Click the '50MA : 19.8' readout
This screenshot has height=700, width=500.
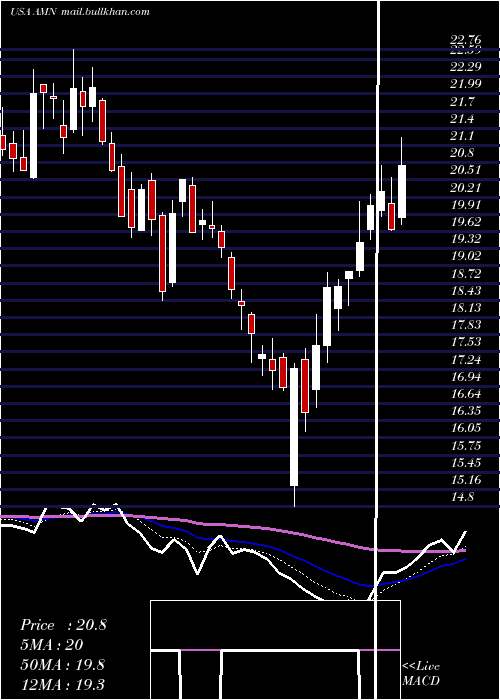click(62, 664)
